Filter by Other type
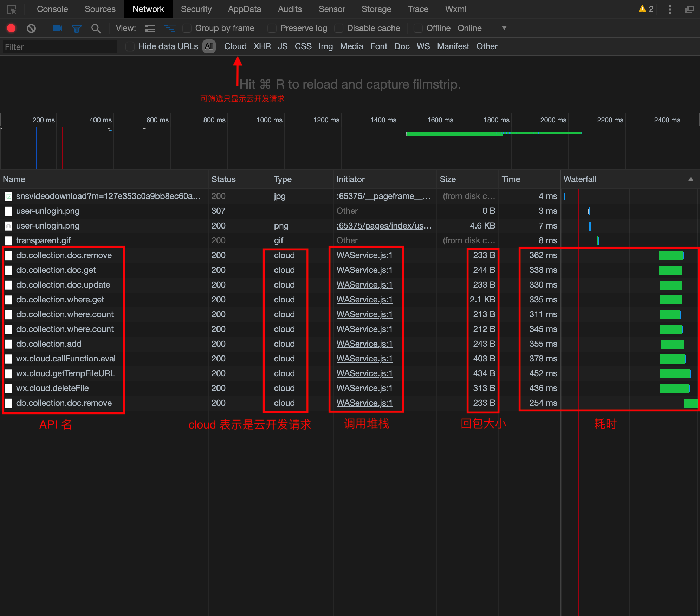Screen dimensions: 700x616 pos(487,46)
